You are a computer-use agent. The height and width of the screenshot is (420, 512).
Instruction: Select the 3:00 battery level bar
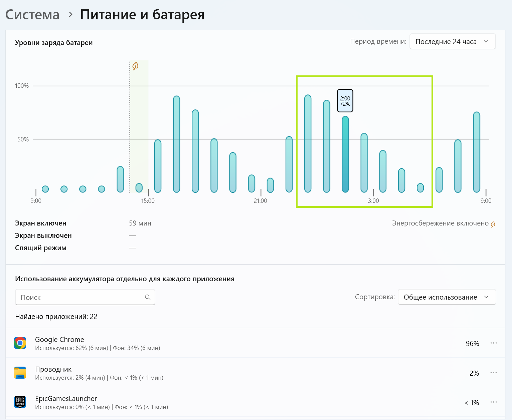coord(364,163)
